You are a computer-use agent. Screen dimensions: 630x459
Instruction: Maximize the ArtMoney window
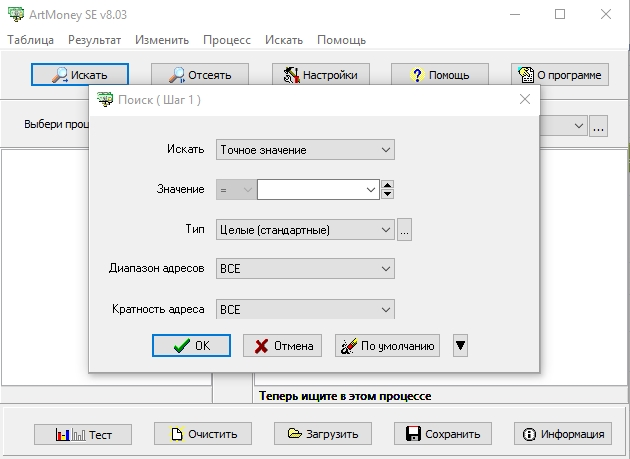(560, 14)
